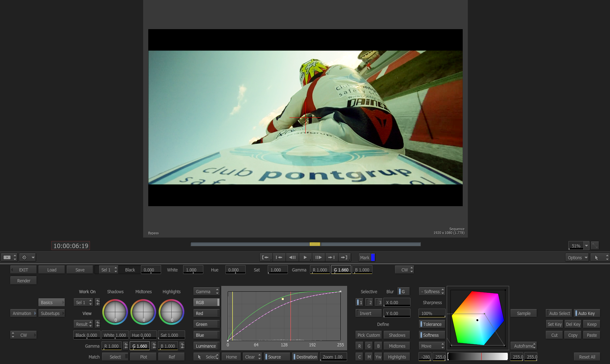Click proportional lock icon after B 1.000 gamma

point(182,346)
